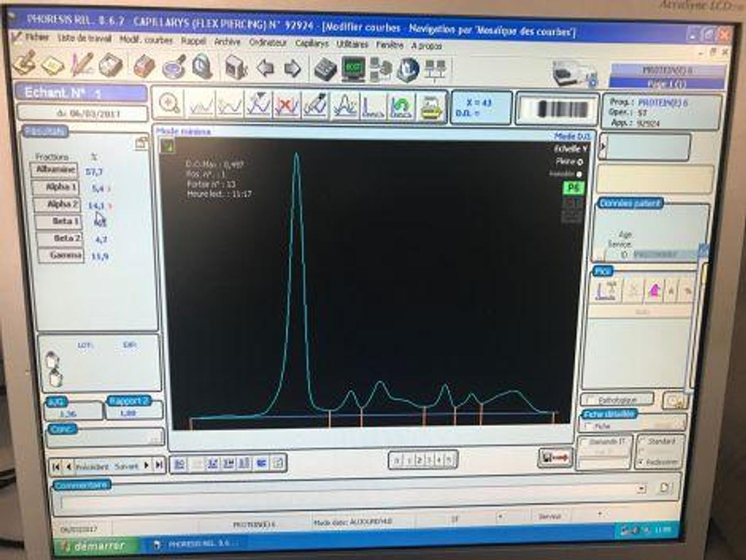Click the zoom magnifier curve tool

tap(169, 104)
